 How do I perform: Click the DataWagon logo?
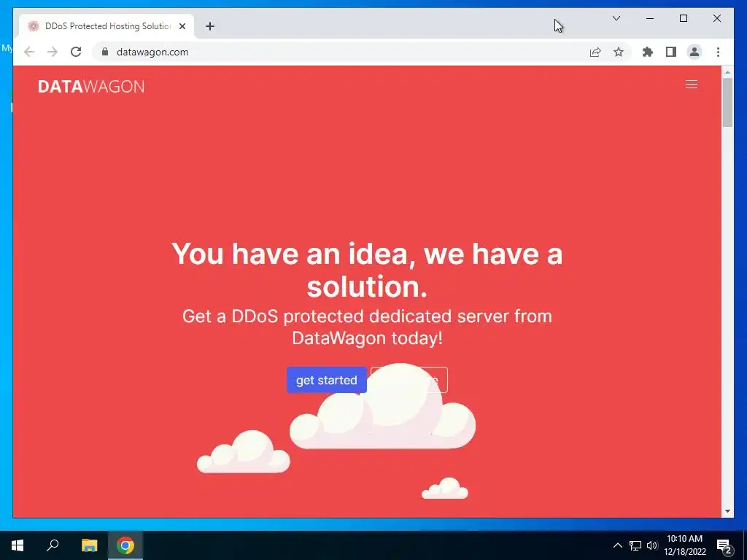pos(91,87)
